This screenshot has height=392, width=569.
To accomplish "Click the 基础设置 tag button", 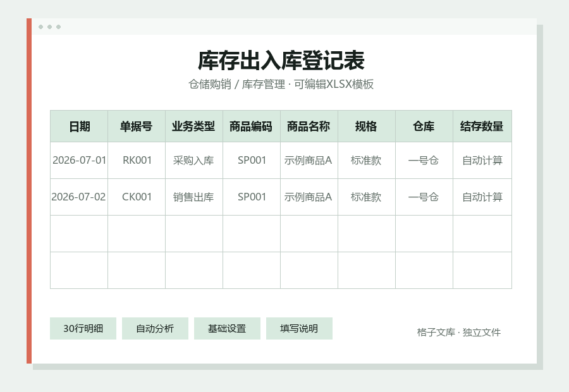I will click(227, 329).
